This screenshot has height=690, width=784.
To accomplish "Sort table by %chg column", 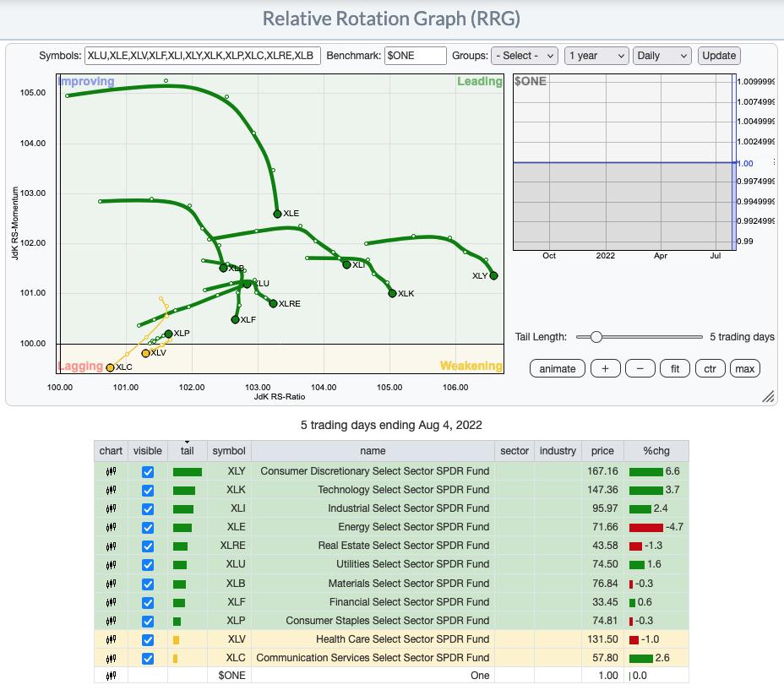I will tap(656, 450).
